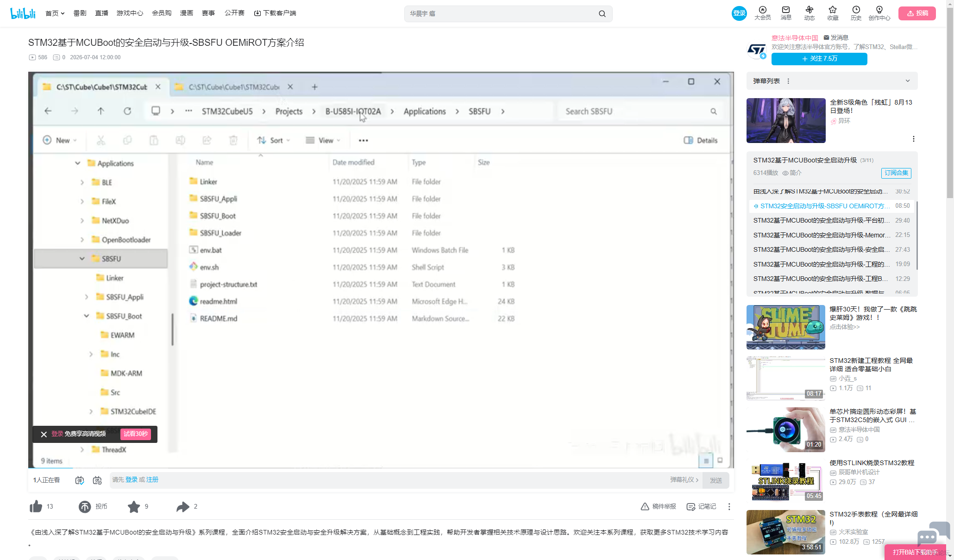The height and width of the screenshot is (560, 954).
Task: Click 登录 link in danmaku bar
Action: point(132,480)
